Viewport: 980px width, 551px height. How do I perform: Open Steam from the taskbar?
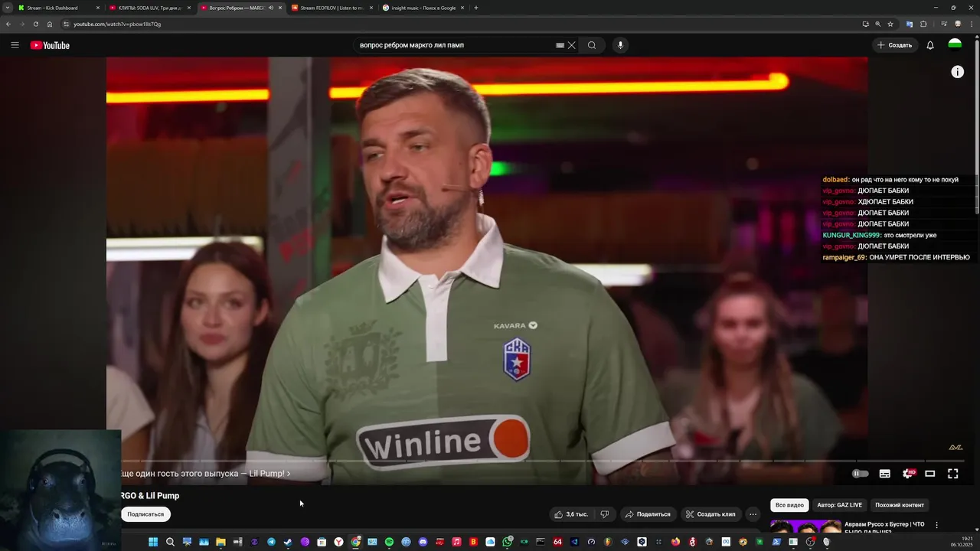(x=288, y=542)
